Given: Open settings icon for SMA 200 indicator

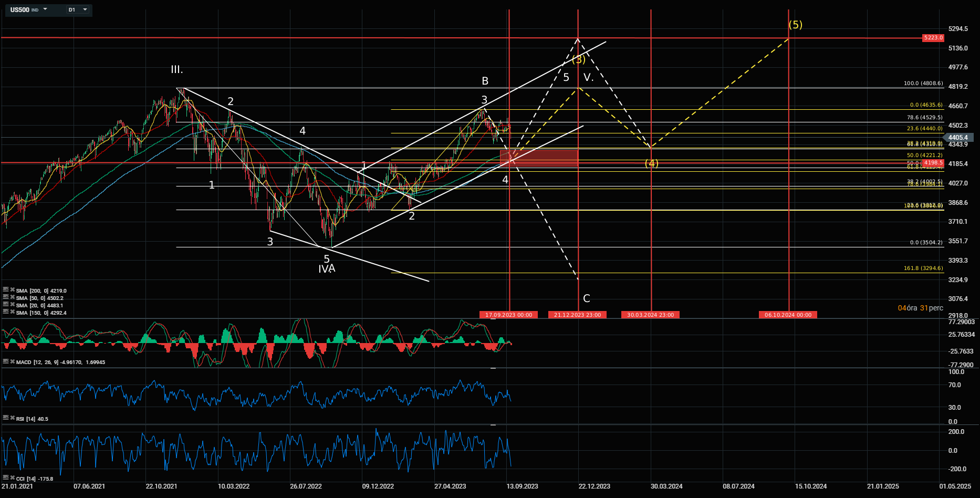Looking at the screenshot, I should coord(6,289).
